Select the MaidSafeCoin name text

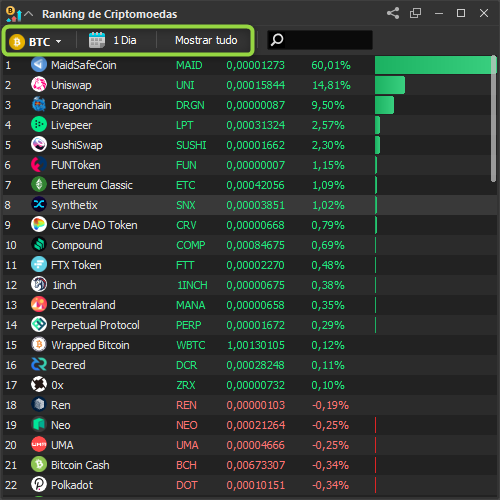tap(84, 65)
